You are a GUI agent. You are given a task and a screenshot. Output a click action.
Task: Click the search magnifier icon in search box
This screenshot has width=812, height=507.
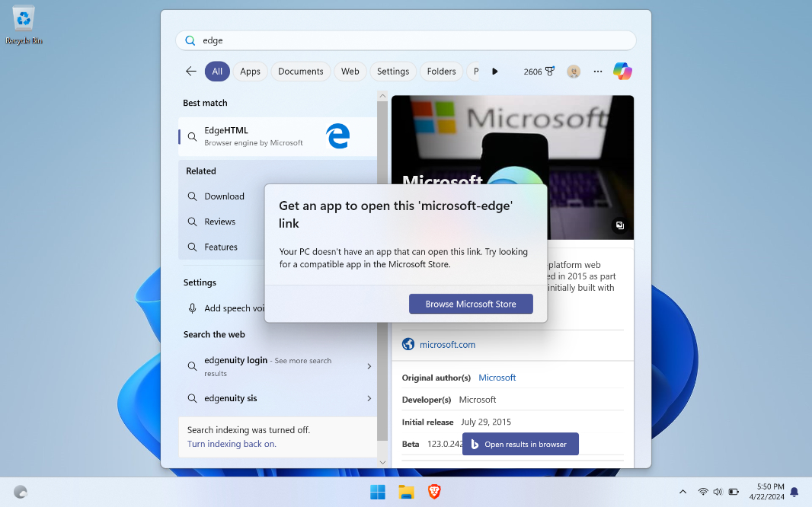coord(190,40)
